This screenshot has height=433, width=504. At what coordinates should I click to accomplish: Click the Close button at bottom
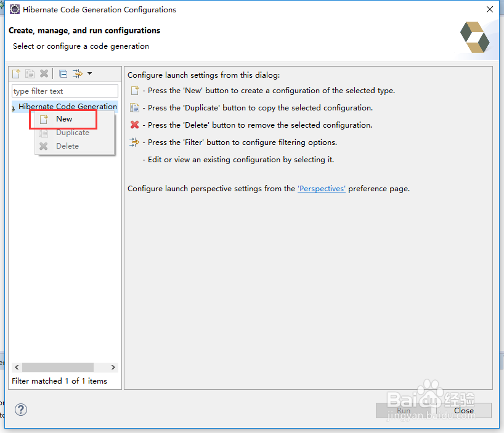(463, 410)
